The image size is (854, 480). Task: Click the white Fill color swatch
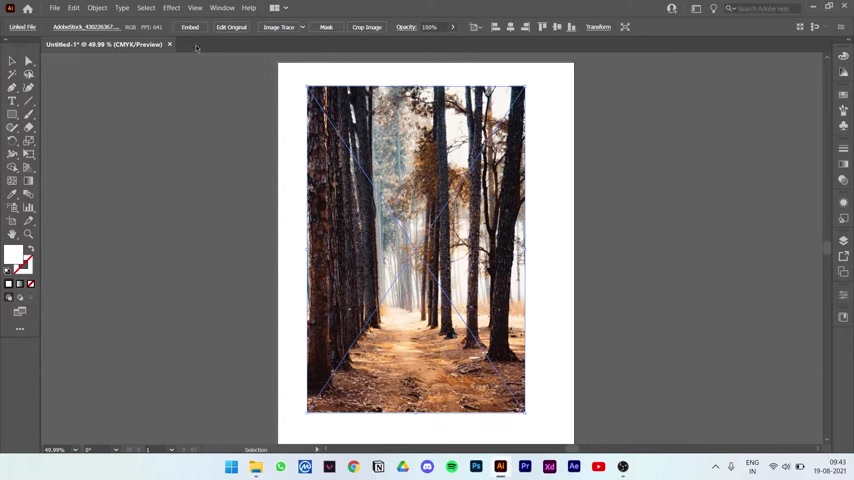point(13,256)
